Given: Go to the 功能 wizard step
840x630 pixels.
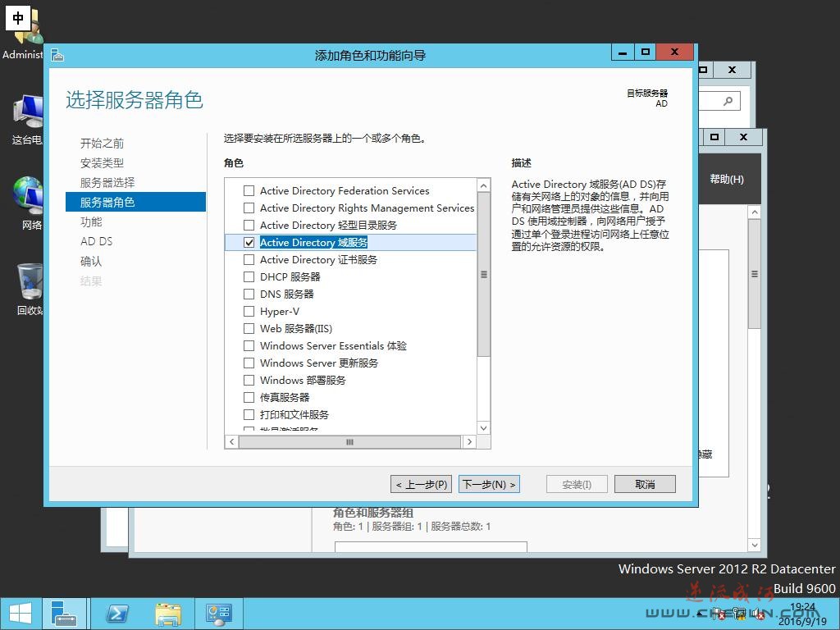Looking at the screenshot, I should pyautogui.click(x=91, y=221).
